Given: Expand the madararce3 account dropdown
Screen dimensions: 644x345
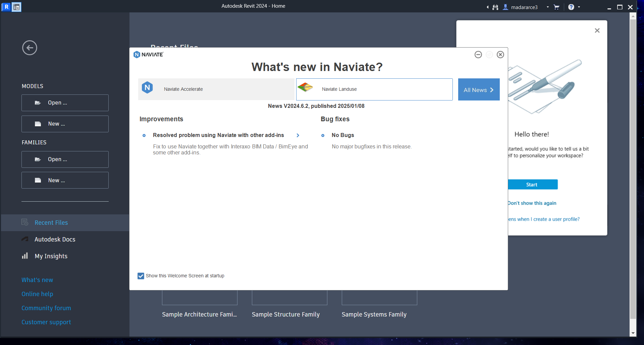Looking at the screenshot, I should click(x=548, y=7).
